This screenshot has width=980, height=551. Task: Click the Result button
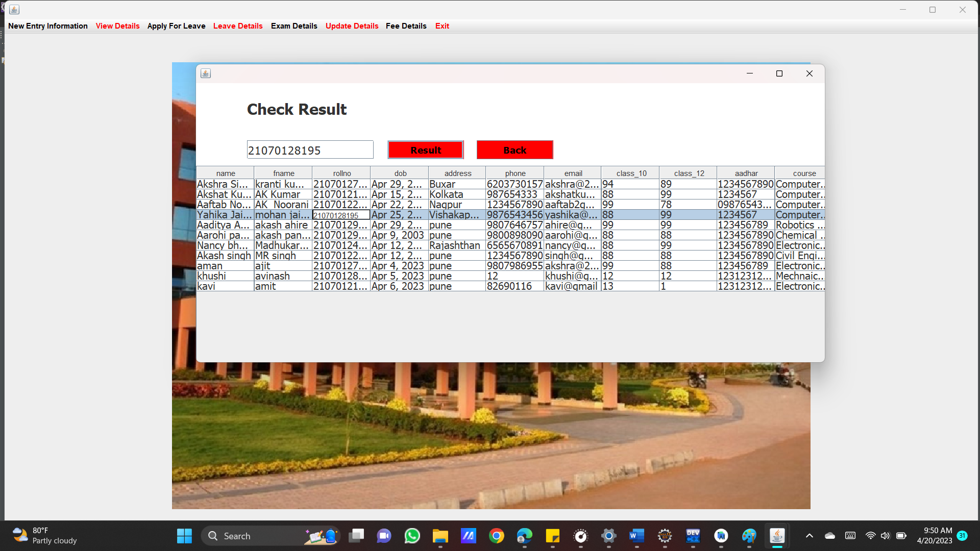[425, 149]
